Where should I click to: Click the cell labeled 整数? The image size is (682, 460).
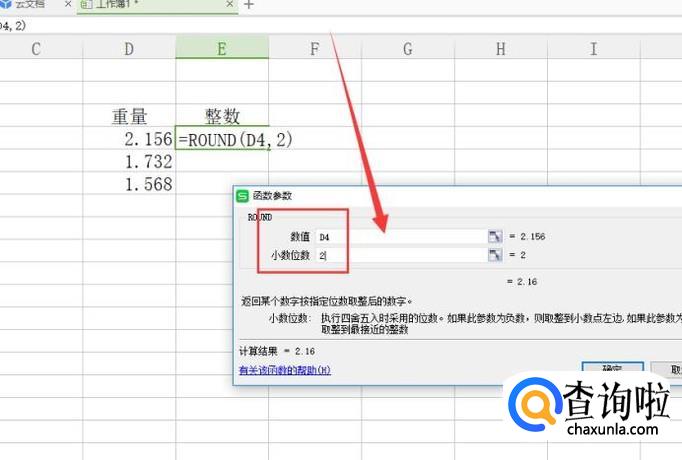(x=222, y=116)
